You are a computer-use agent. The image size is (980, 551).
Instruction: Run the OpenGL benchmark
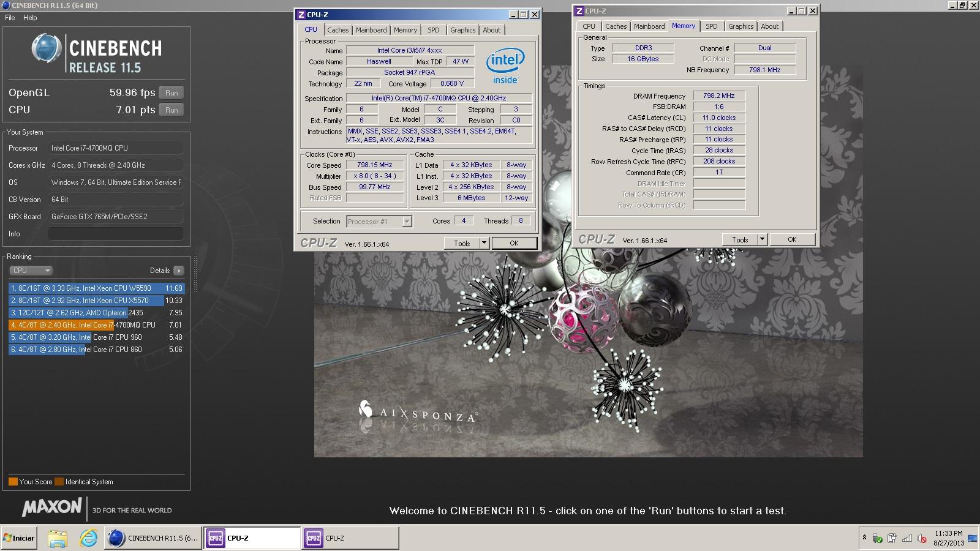click(171, 93)
